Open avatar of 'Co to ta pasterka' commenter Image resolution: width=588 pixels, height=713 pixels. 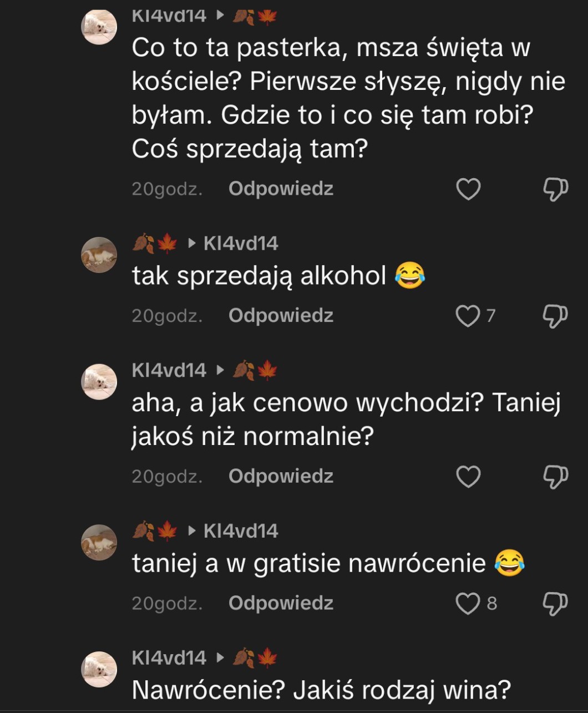point(99,27)
